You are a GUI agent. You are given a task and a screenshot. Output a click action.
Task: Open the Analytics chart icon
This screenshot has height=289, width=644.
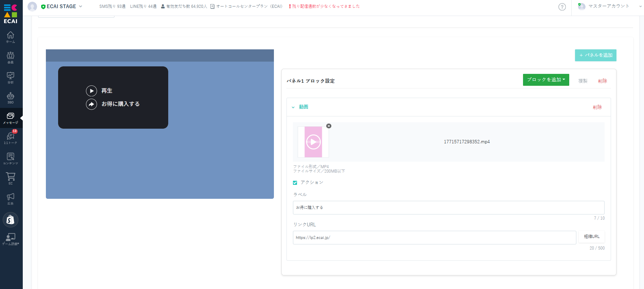[11, 77]
